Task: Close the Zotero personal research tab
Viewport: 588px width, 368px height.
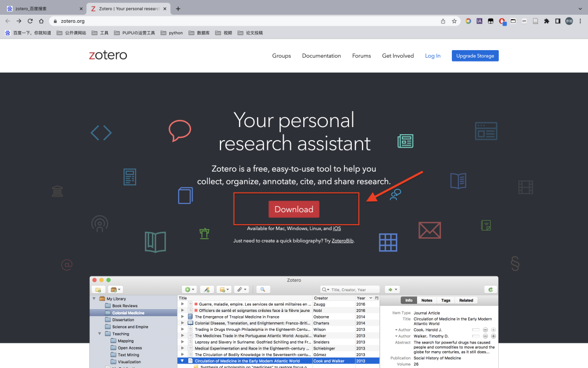Action: [164, 9]
